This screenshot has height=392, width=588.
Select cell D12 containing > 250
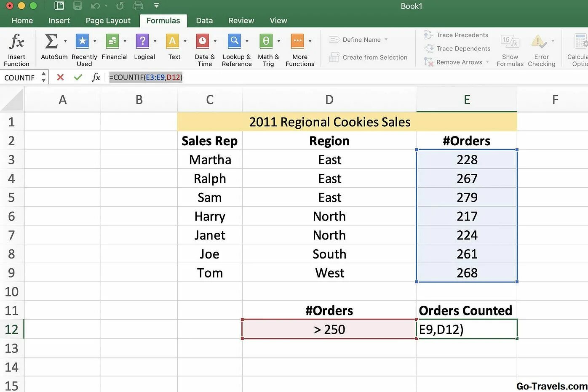click(x=329, y=329)
